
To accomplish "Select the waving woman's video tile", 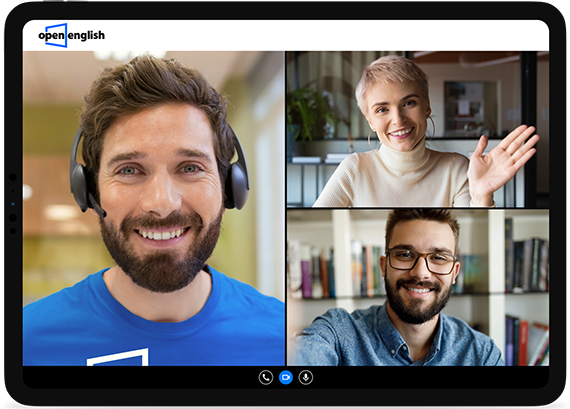I will pyautogui.click(x=418, y=129).
